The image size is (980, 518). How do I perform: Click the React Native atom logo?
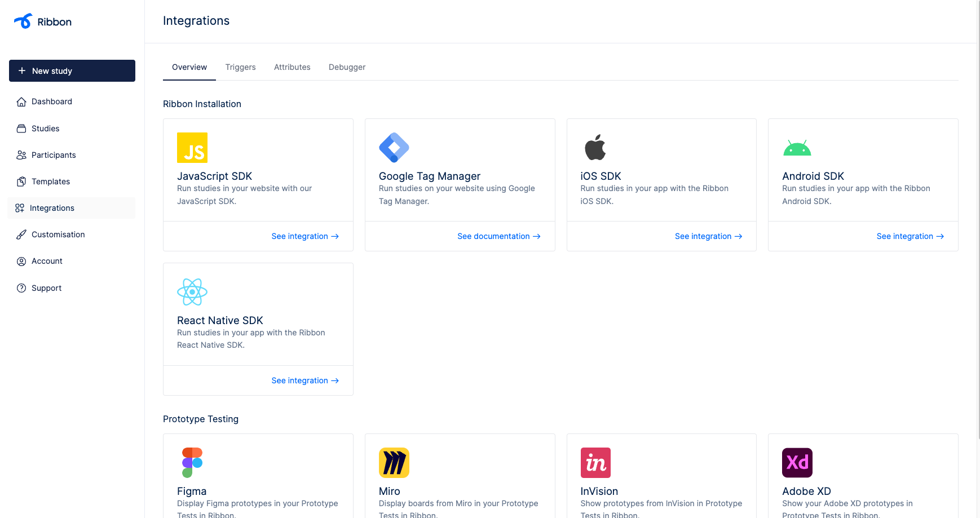point(192,292)
